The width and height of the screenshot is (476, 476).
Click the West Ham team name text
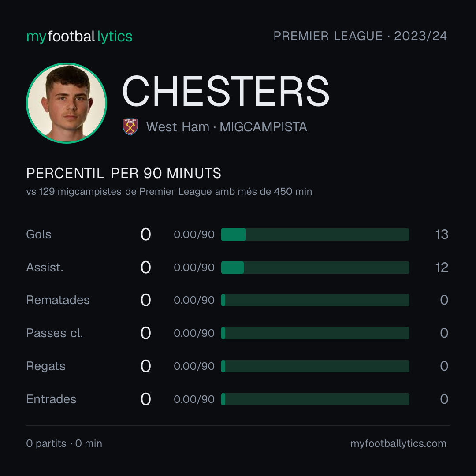click(178, 127)
